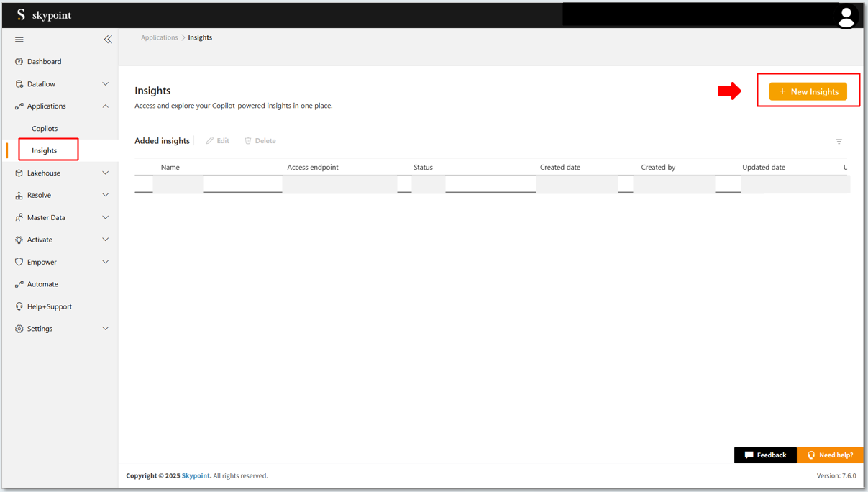Expand the Dataflow menu chevron
The width and height of the screenshot is (868, 492).
tap(105, 84)
